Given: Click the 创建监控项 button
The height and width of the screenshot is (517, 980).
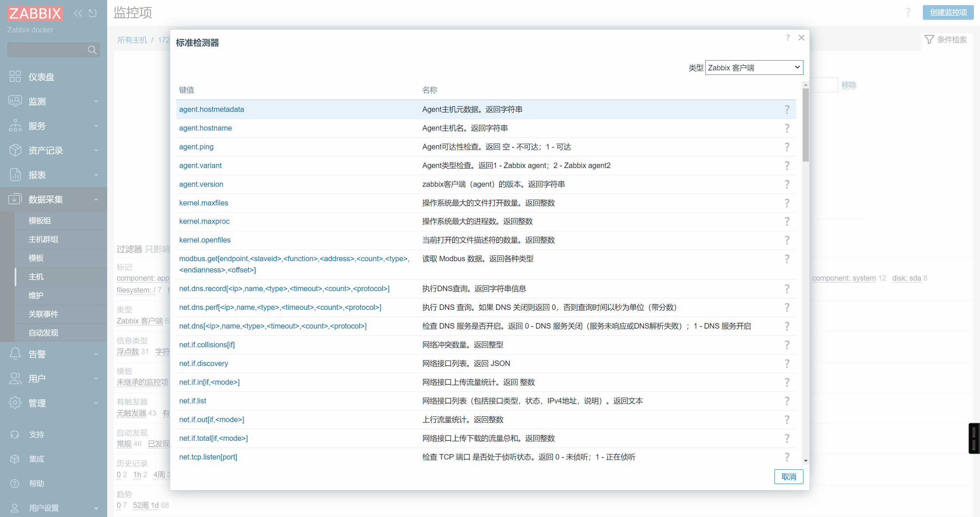Looking at the screenshot, I should click(948, 13).
